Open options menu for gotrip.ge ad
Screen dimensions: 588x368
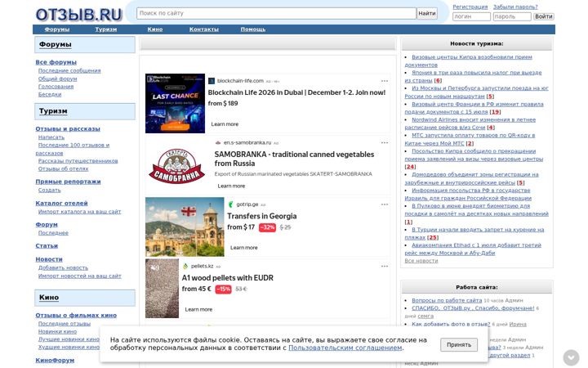click(385, 204)
